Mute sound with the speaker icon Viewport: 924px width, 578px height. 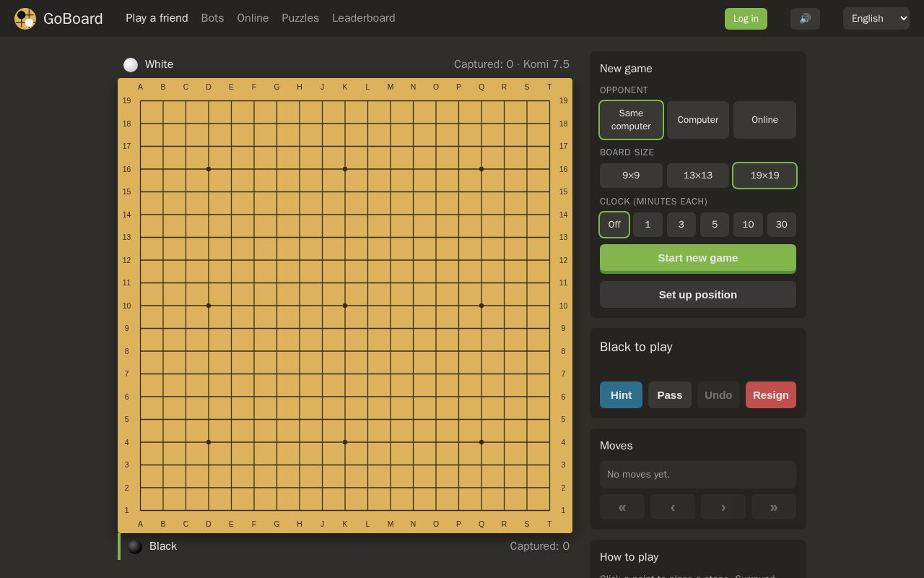[x=805, y=19]
